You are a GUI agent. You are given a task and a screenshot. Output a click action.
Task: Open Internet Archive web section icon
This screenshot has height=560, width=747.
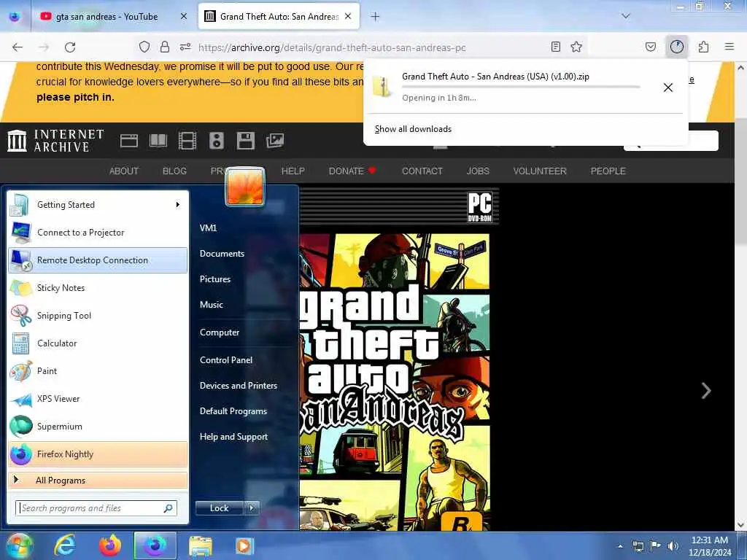(x=128, y=141)
